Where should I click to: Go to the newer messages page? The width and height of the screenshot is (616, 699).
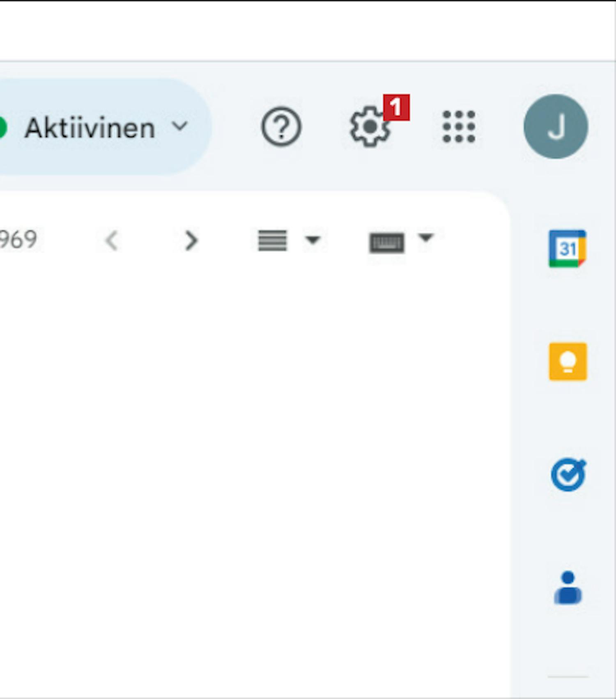112,241
